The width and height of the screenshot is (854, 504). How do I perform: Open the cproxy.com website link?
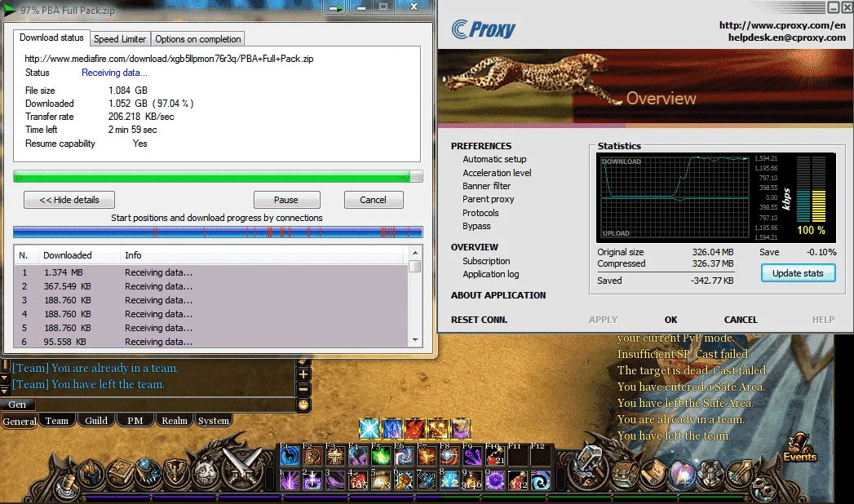783,25
